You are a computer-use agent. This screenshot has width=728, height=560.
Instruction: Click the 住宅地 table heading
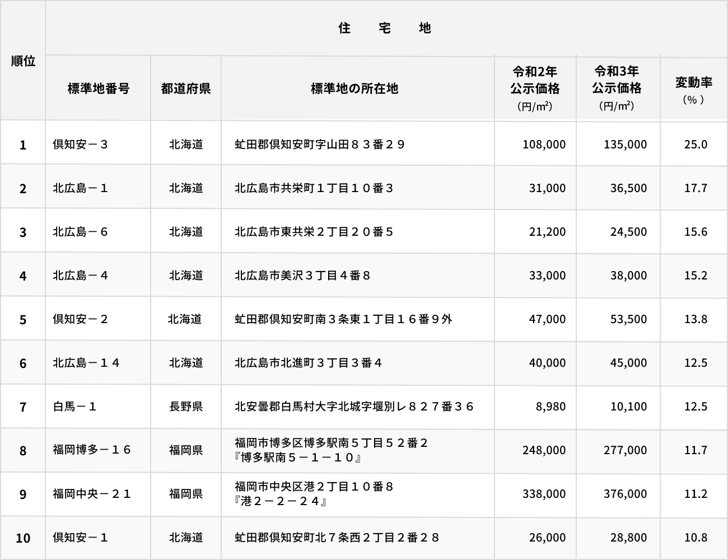(385, 28)
